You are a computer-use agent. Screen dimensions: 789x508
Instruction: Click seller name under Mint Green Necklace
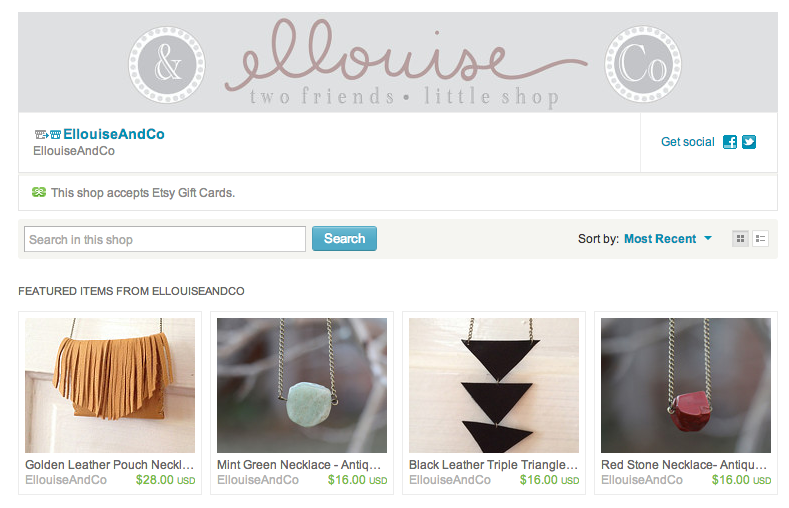258,480
